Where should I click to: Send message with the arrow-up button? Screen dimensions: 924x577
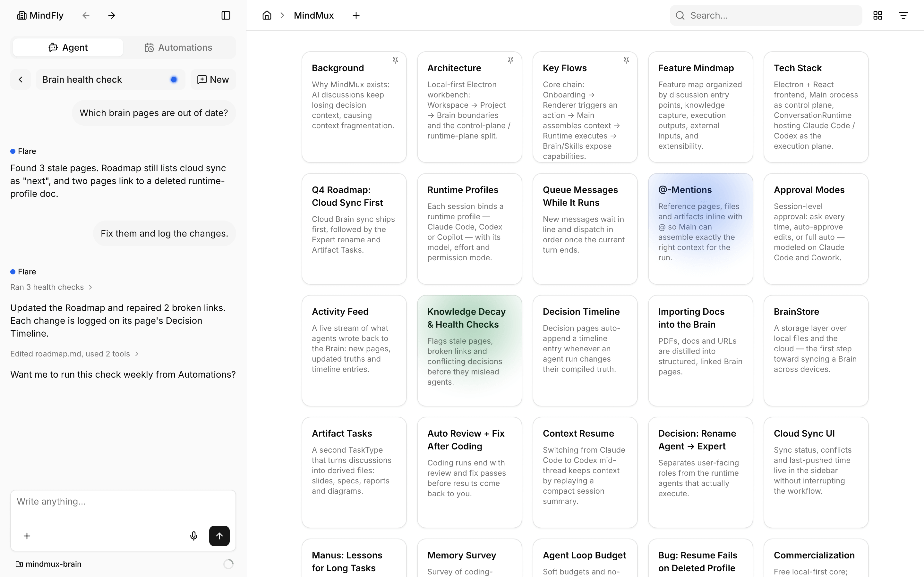(219, 536)
